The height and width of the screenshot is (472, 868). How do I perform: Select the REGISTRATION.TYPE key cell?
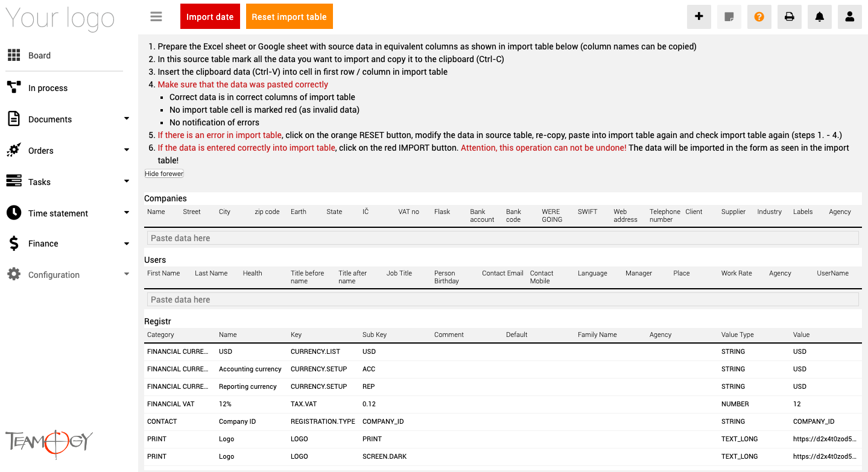pos(323,421)
